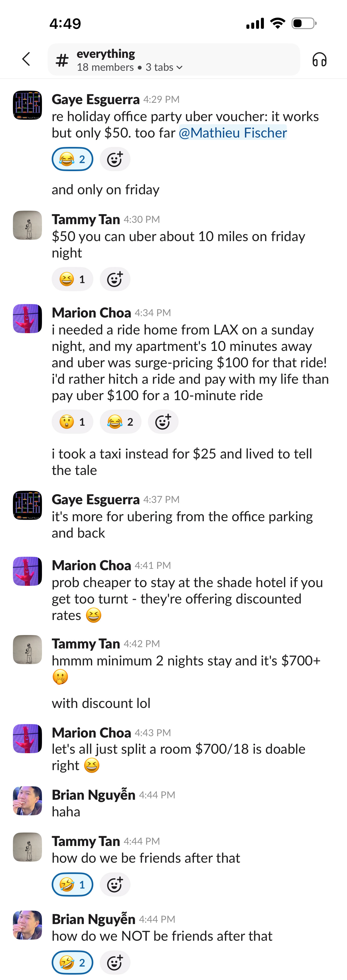The image size is (347, 980).
Task: Toggle laughing reaction on Tammy's $50 message
Action: coord(72,280)
